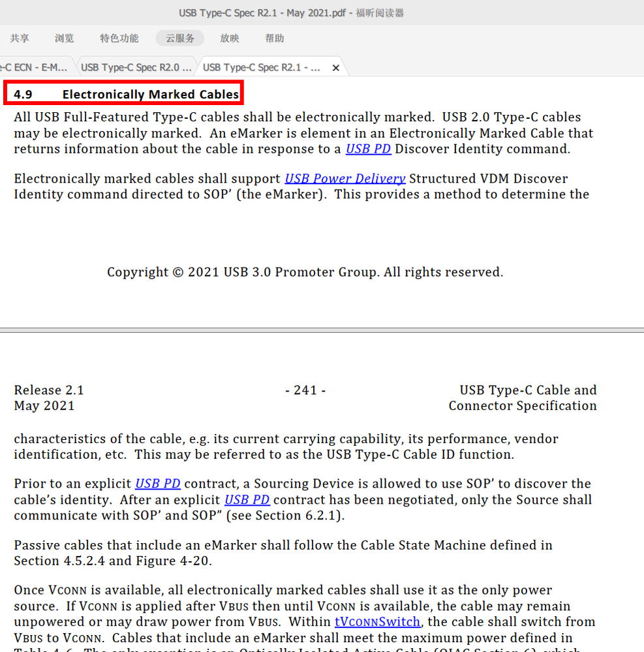Click the text 'Section 4.5.2.4 and Figure 4-20.'

tap(113, 561)
